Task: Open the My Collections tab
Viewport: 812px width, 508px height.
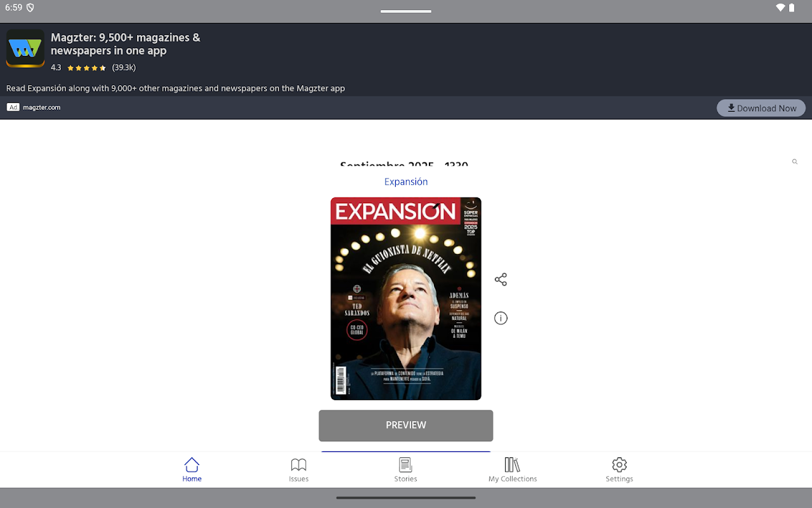Action: (513, 470)
